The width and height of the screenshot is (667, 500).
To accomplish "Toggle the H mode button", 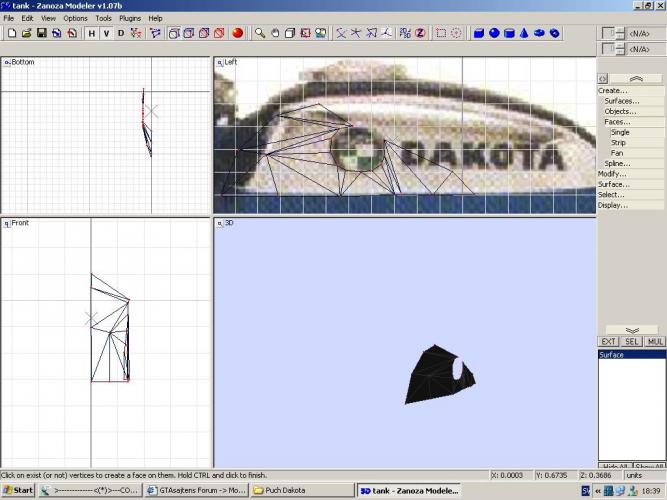I will (x=91, y=33).
